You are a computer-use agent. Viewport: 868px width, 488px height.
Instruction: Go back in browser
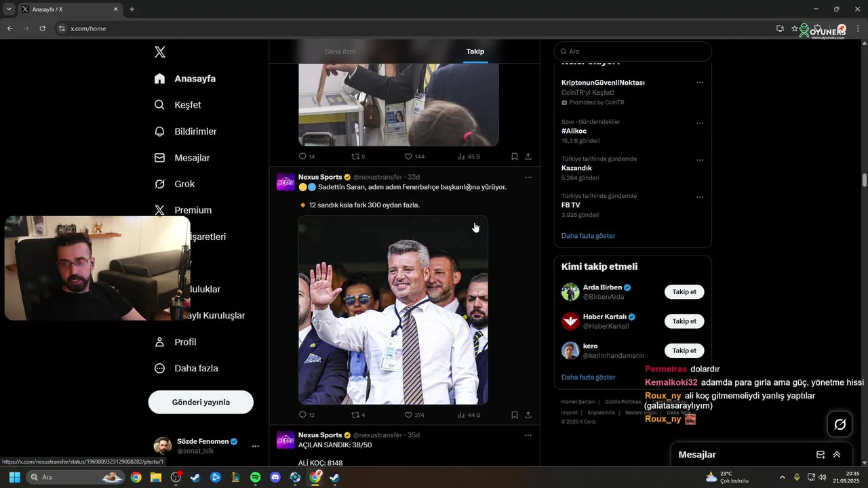(x=9, y=28)
